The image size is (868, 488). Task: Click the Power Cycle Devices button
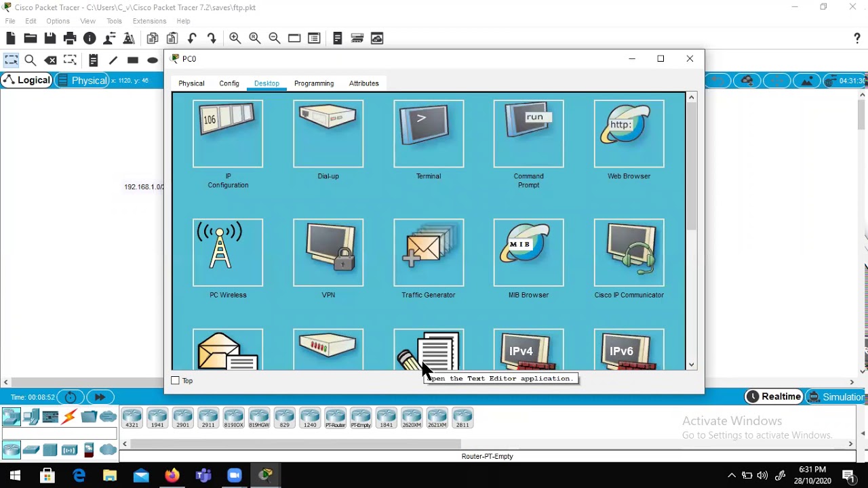(71, 397)
